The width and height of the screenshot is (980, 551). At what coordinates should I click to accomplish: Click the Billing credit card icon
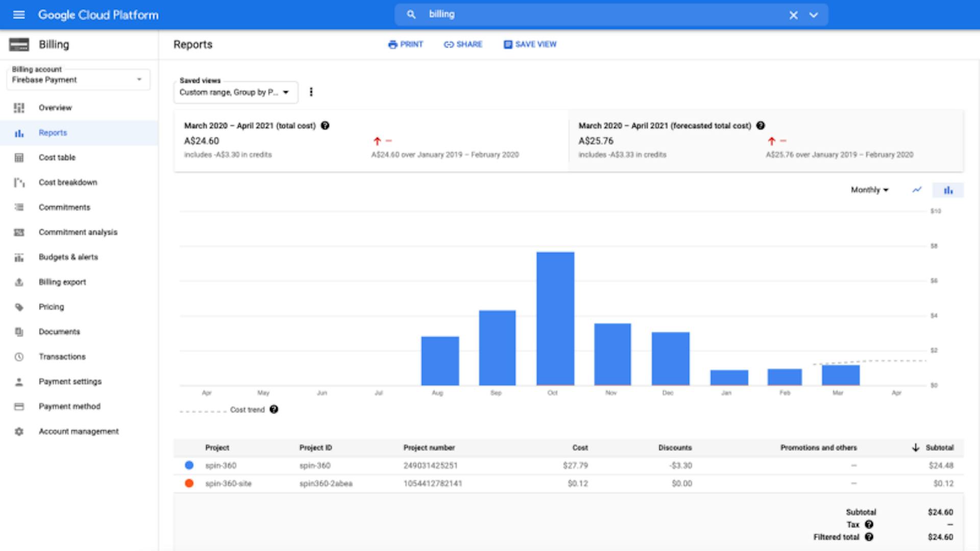[19, 44]
